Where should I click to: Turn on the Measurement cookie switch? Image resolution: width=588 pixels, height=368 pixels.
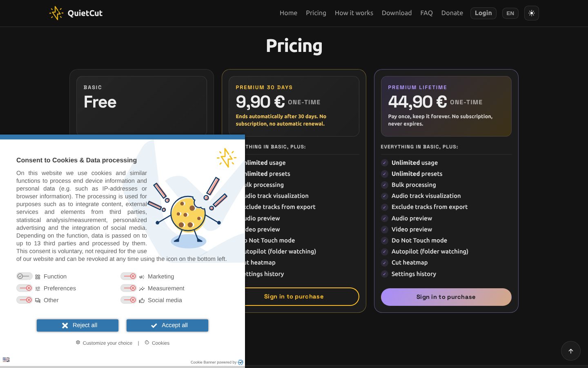(128, 288)
